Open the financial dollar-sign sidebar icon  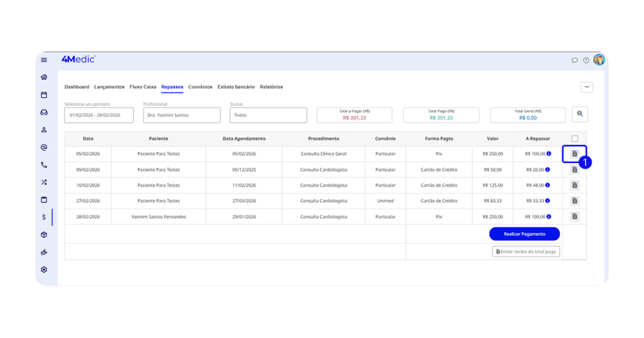(x=44, y=217)
